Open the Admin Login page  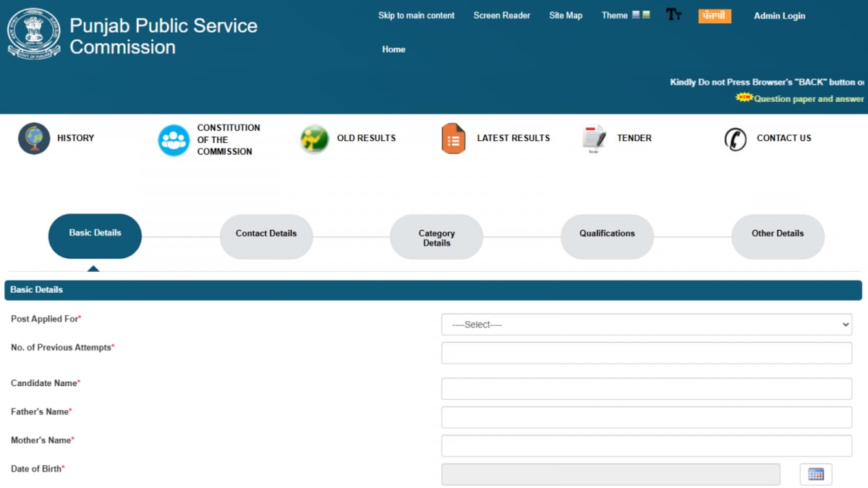point(779,15)
